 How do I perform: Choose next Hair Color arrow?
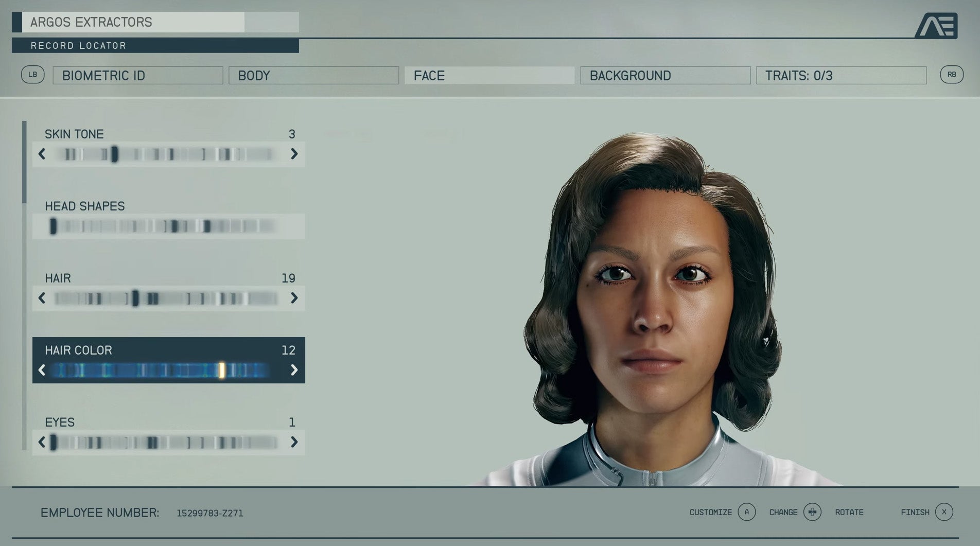point(294,370)
